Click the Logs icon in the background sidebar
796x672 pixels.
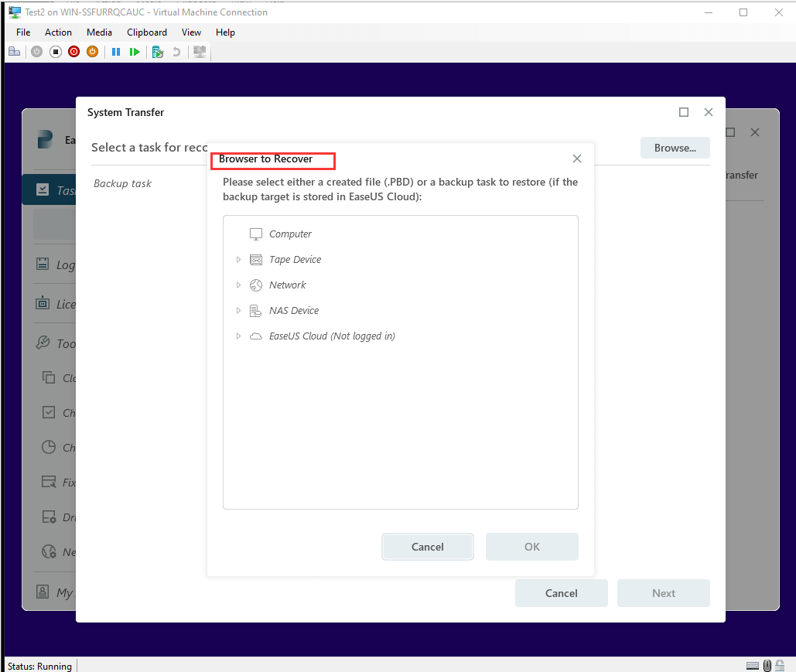coord(43,264)
